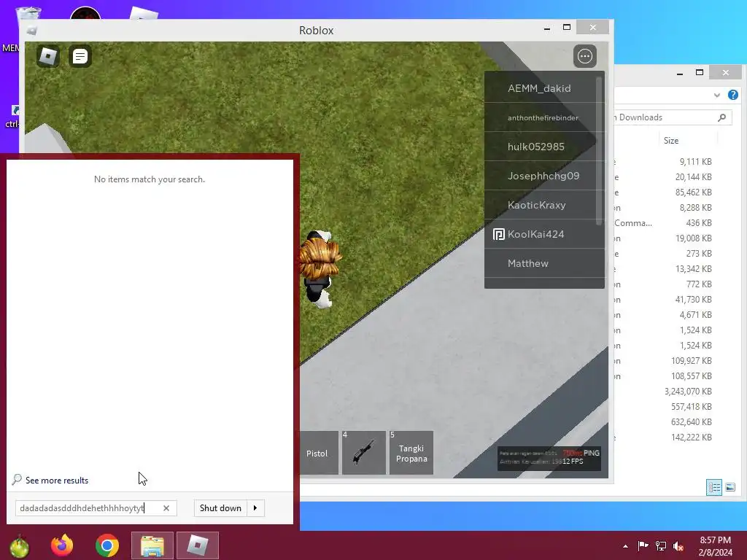Select the file sized 142,222 KB
The height and width of the screenshot is (560, 747).
692,437
